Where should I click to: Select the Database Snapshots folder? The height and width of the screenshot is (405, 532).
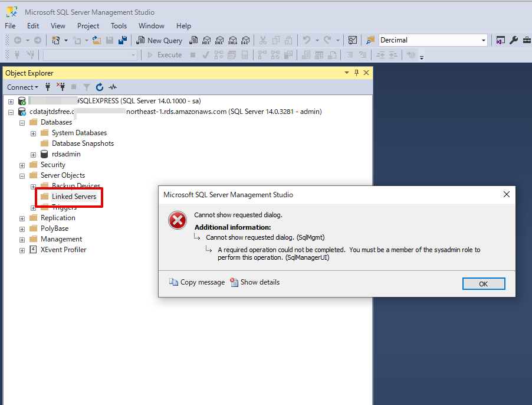[83, 143]
